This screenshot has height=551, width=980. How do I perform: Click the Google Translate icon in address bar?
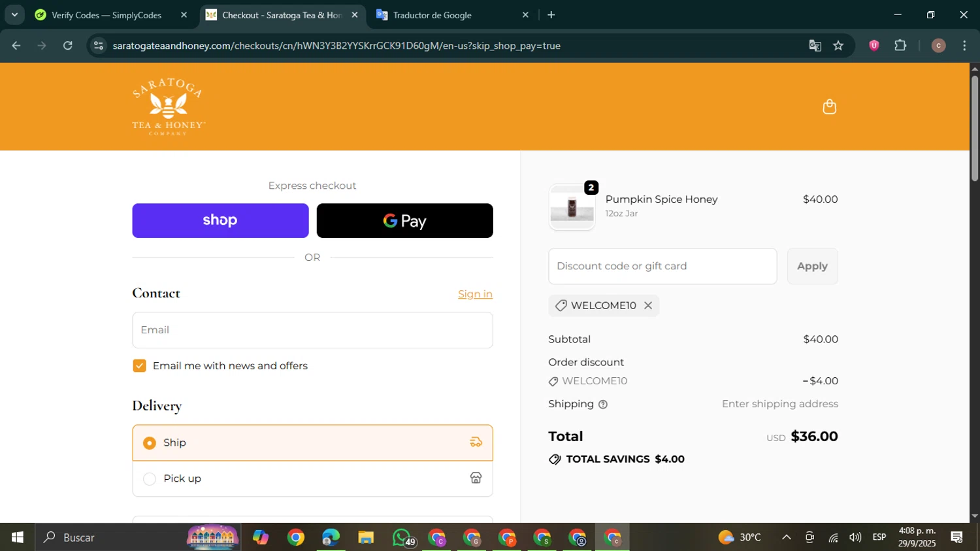[x=815, y=46]
